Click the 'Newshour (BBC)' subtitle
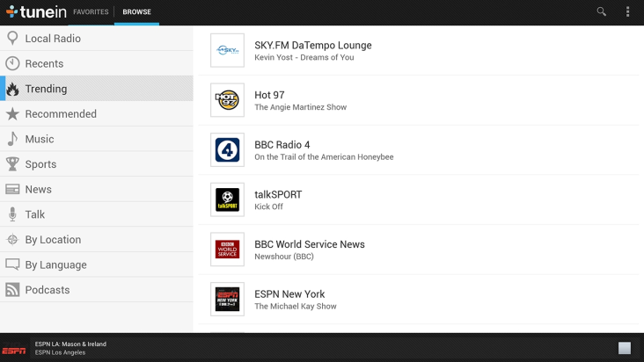This screenshot has height=362, width=644. [284, 257]
